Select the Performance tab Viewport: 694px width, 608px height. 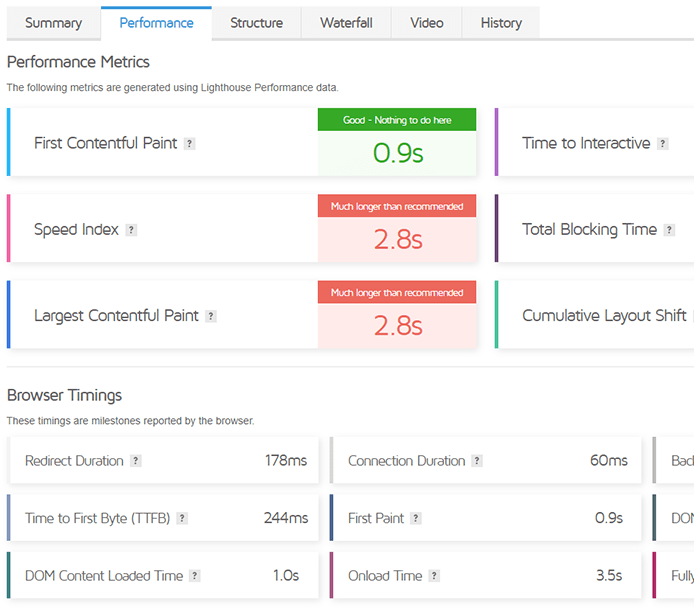(156, 23)
